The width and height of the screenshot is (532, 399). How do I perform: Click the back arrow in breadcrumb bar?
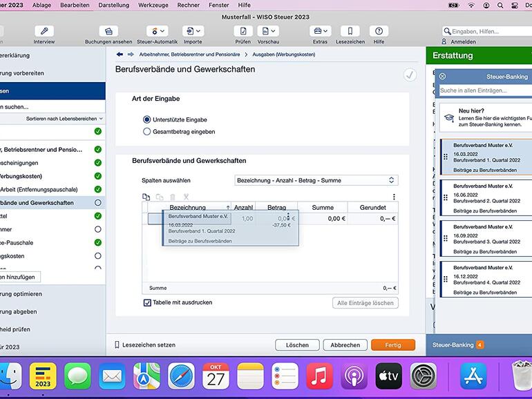(x=120, y=54)
